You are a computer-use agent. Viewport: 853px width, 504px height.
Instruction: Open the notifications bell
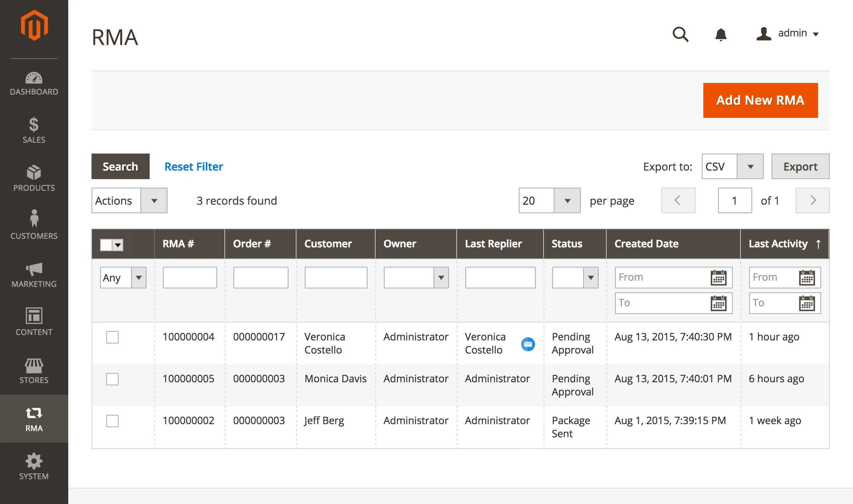720,35
